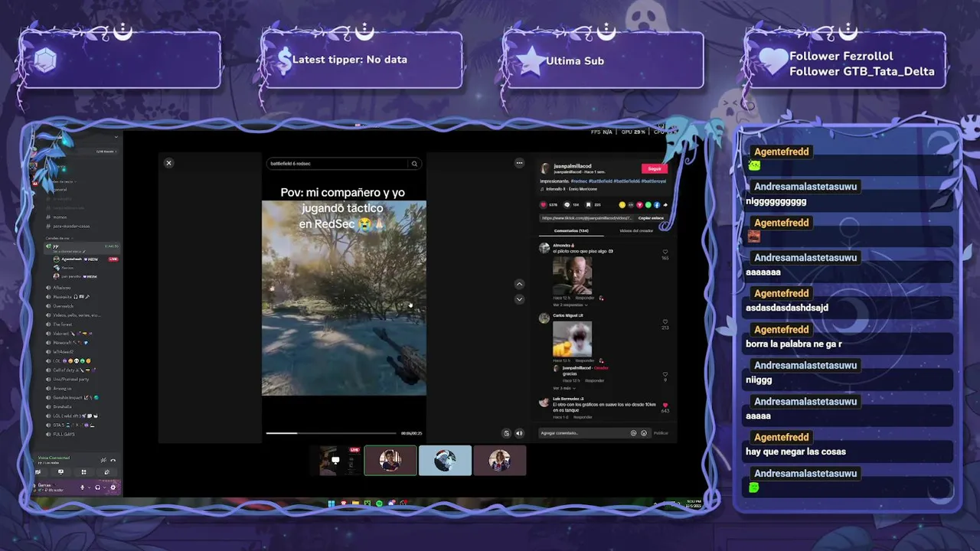Open the Denzel meme image in Almendra's comment

(x=572, y=275)
